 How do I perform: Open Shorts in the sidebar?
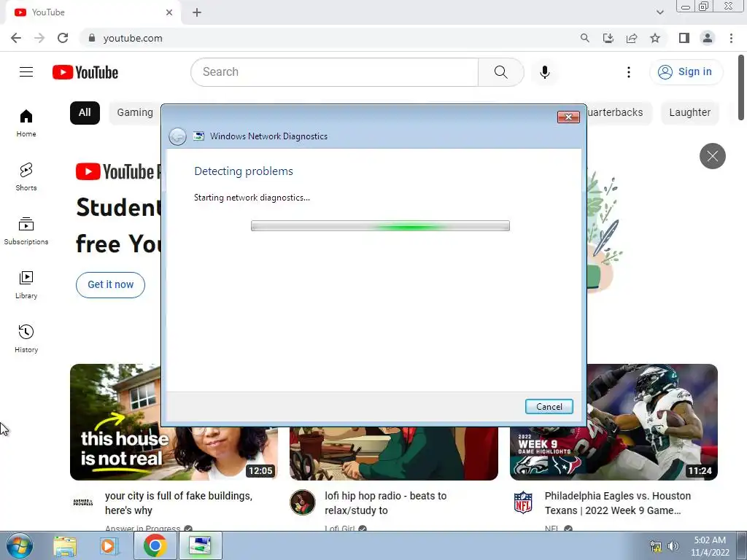[x=26, y=177]
